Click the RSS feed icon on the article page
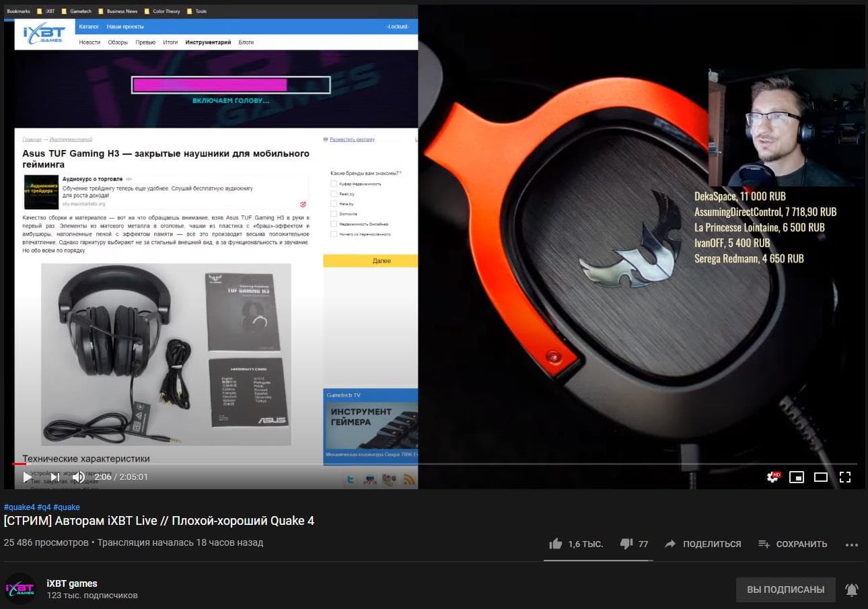Image resolution: width=868 pixels, height=609 pixels. [408, 480]
